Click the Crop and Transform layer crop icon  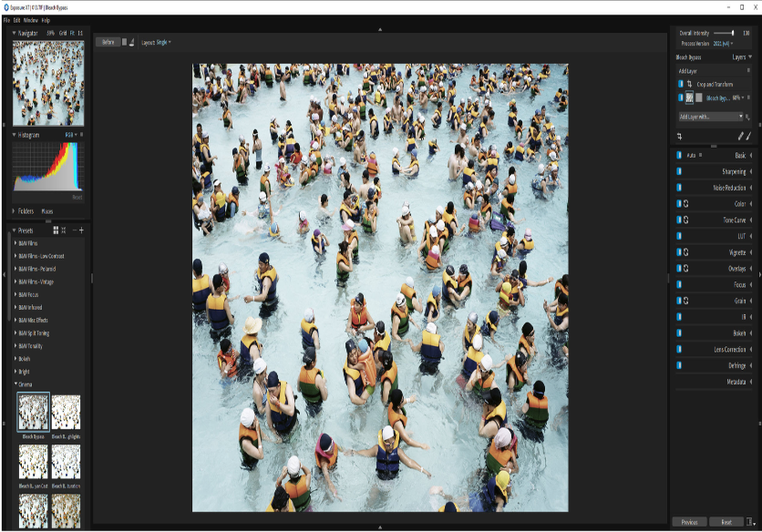[689, 84]
